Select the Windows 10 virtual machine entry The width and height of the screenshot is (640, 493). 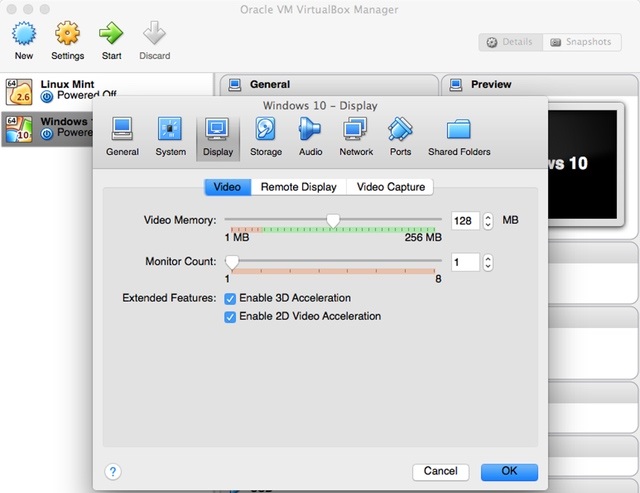(47, 128)
